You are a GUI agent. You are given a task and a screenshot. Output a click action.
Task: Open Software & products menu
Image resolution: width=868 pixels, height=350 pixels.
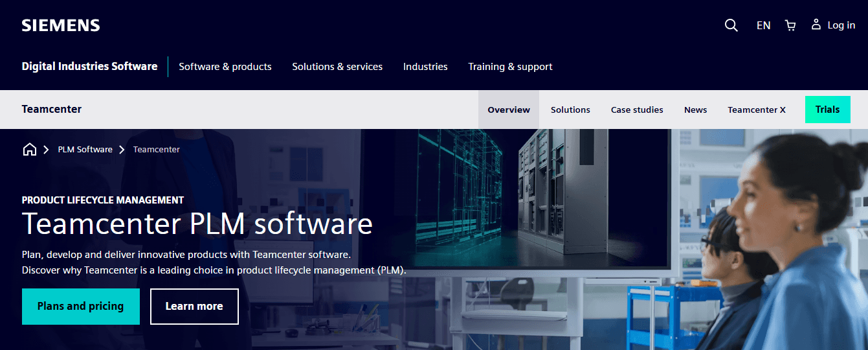[x=225, y=67]
